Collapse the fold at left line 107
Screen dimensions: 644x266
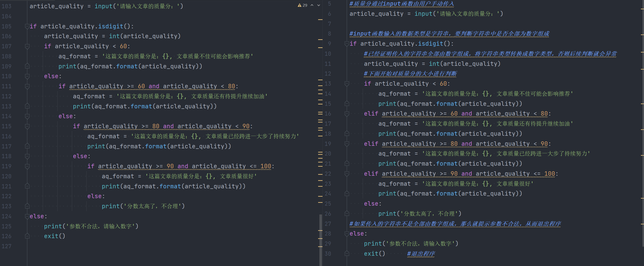pyautogui.click(x=27, y=46)
